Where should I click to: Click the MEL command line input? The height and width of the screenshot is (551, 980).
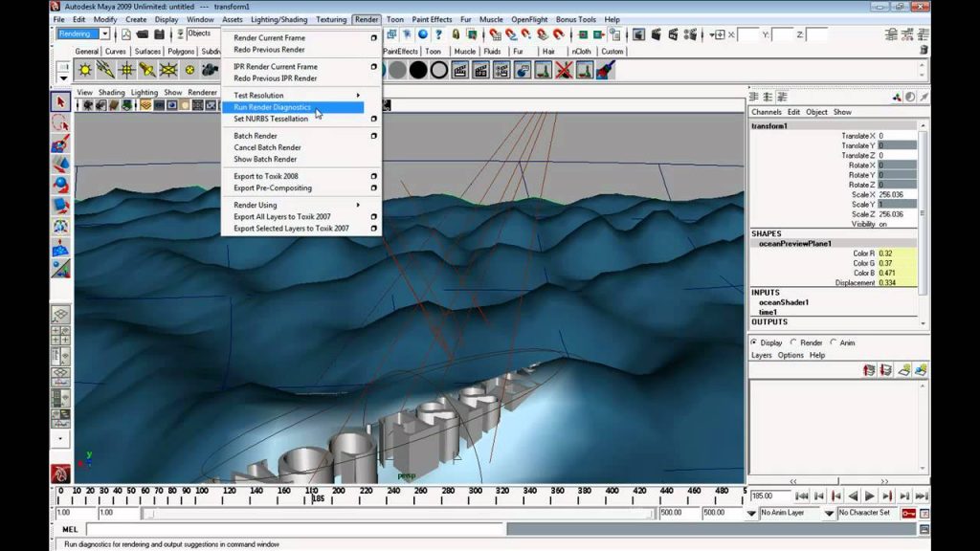click(x=295, y=530)
